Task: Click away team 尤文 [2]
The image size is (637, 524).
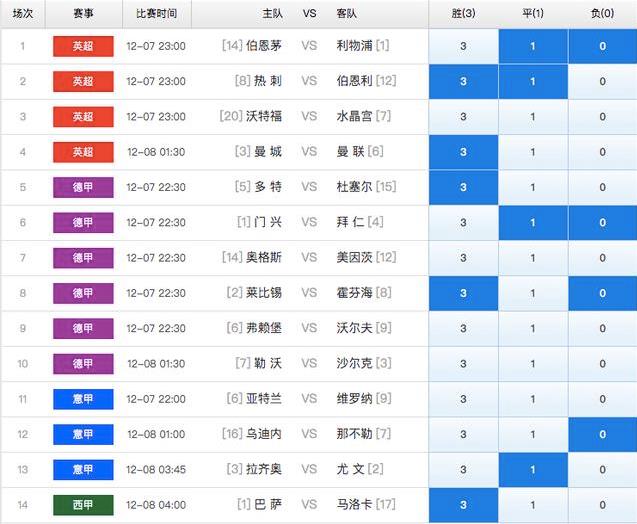Action: pyautogui.click(x=360, y=470)
